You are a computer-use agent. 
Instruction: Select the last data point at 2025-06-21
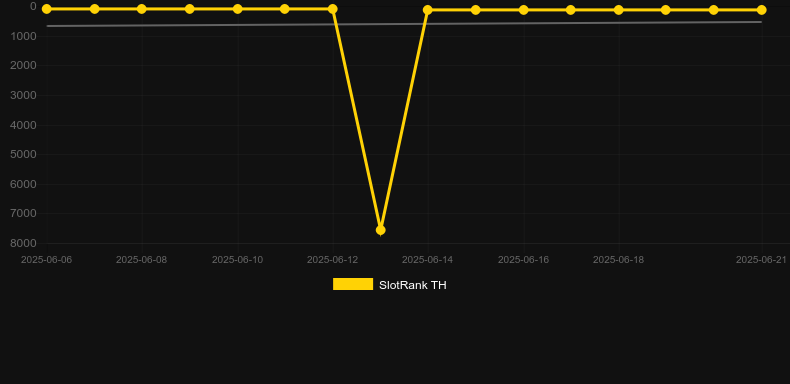pyautogui.click(x=761, y=10)
